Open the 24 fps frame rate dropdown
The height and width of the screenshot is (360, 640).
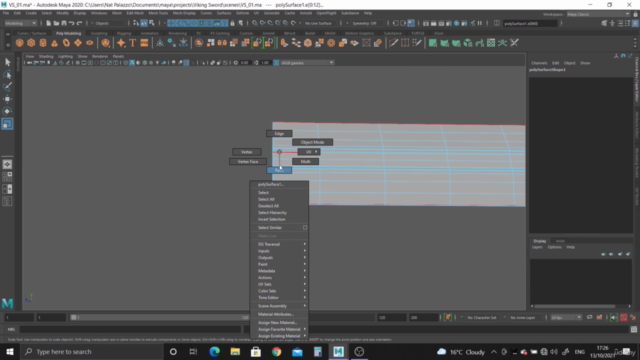(566, 317)
